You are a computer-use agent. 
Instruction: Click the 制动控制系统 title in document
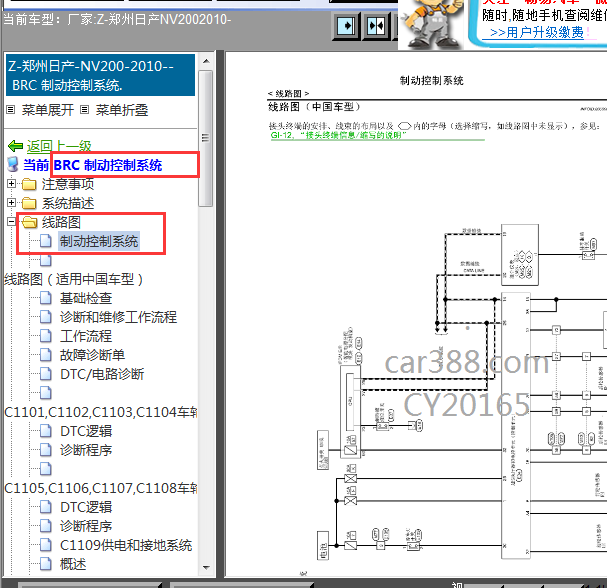click(x=431, y=81)
